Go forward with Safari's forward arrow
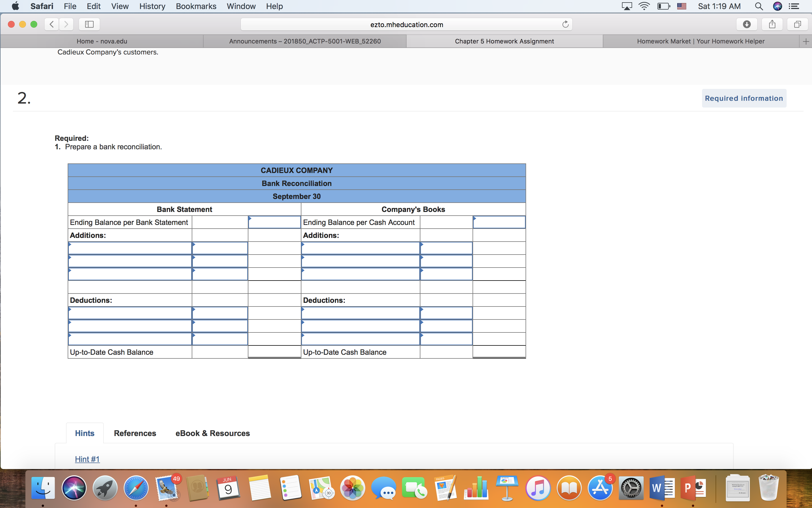The height and width of the screenshot is (508, 812). point(66,24)
